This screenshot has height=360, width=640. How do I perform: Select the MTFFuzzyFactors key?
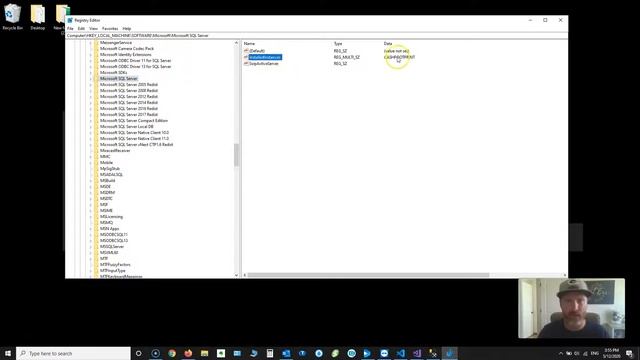(115, 264)
